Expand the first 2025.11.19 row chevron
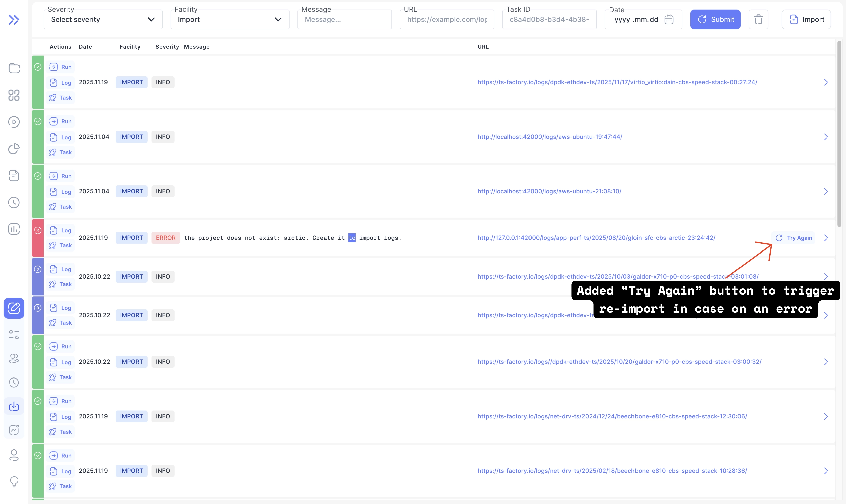 (826, 82)
